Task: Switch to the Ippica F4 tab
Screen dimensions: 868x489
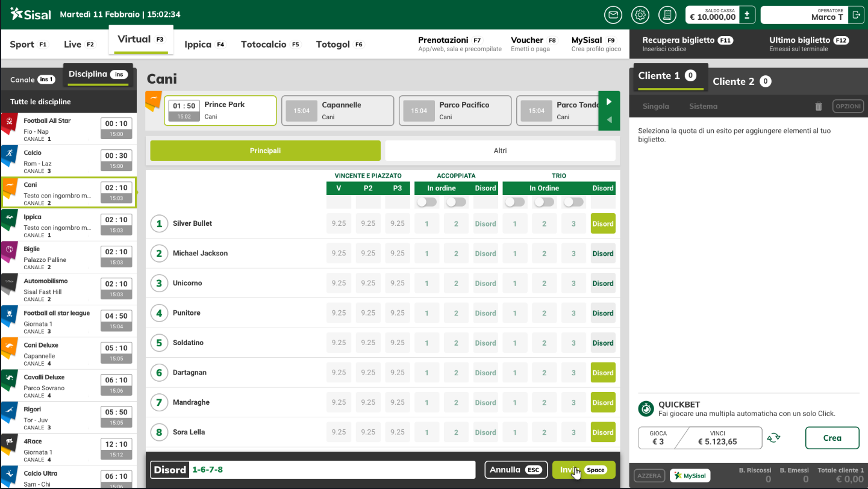Action: 205,45
